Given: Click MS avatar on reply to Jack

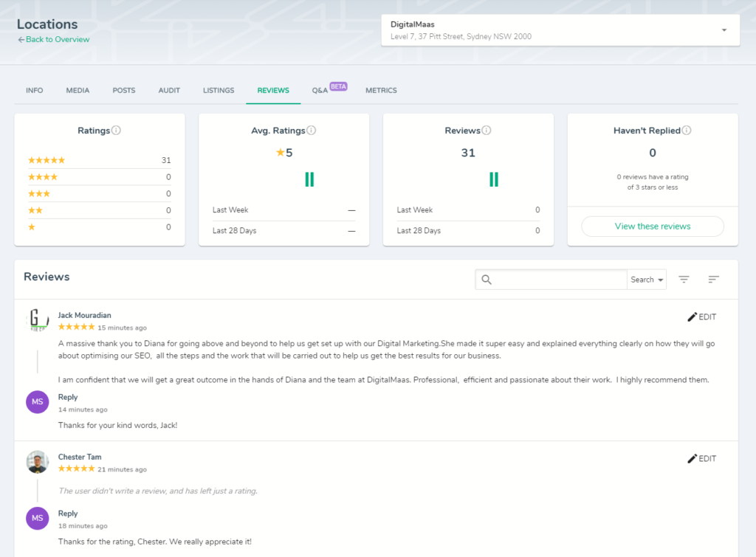Looking at the screenshot, I should [38, 402].
